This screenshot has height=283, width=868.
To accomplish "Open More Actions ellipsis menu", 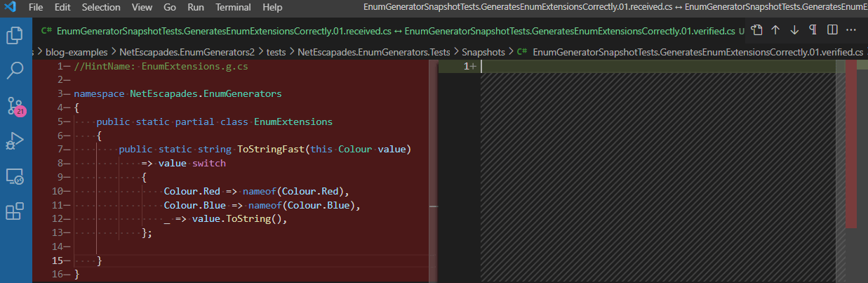I will point(851,30).
